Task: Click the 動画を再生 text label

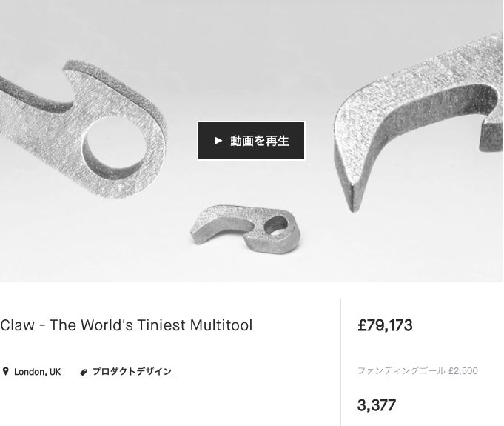Action: pos(260,141)
